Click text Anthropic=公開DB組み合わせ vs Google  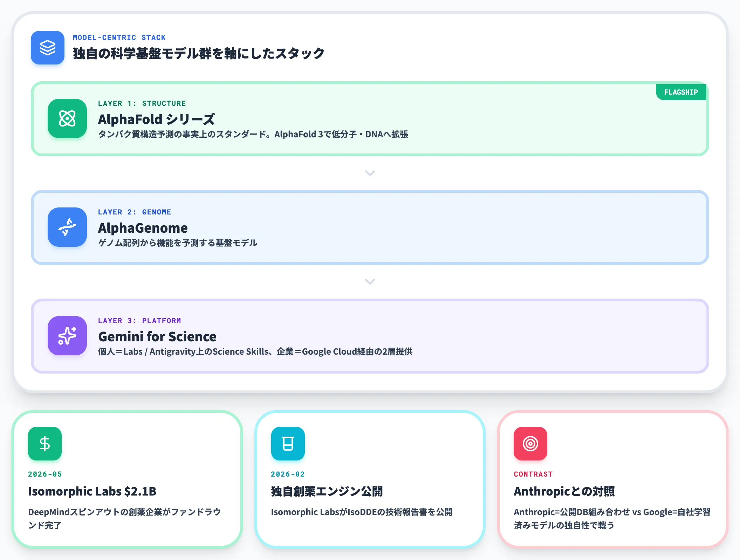(x=612, y=519)
